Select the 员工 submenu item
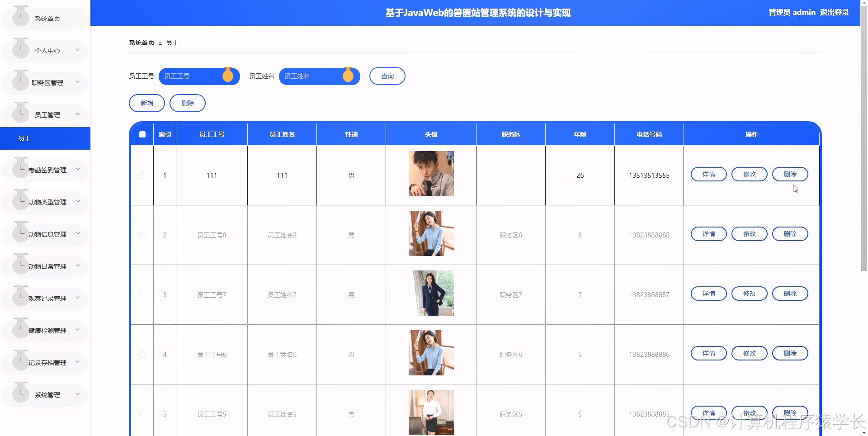868x436 pixels. coord(45,138)
